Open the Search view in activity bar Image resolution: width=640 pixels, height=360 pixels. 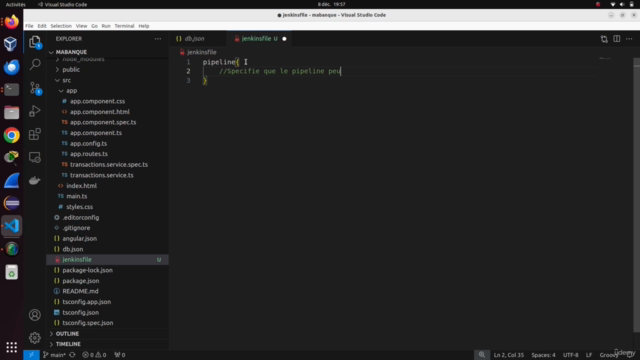pos(35,64)
